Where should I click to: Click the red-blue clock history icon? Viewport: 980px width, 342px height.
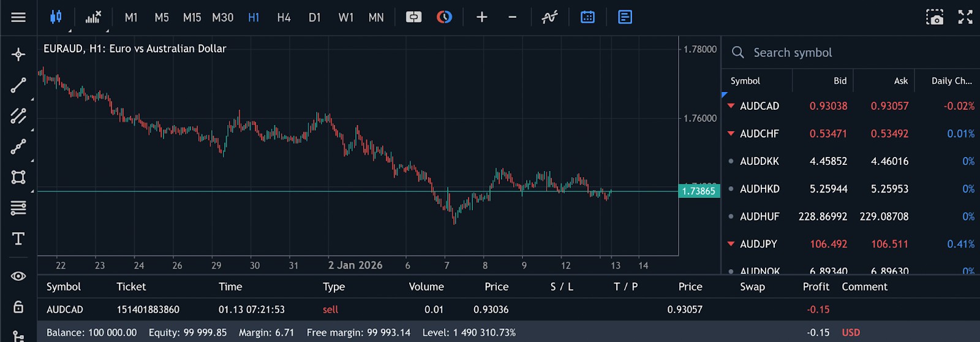(x=444, y=17)
